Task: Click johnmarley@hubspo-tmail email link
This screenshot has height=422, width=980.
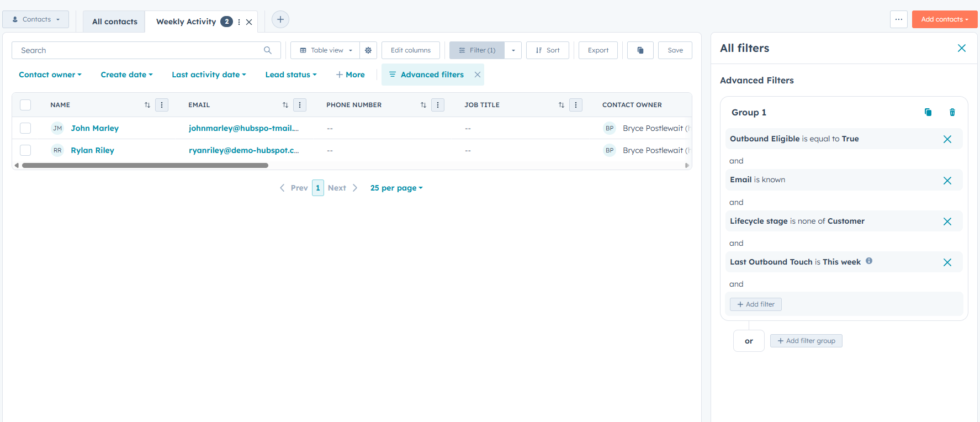Action: (243, 128)
